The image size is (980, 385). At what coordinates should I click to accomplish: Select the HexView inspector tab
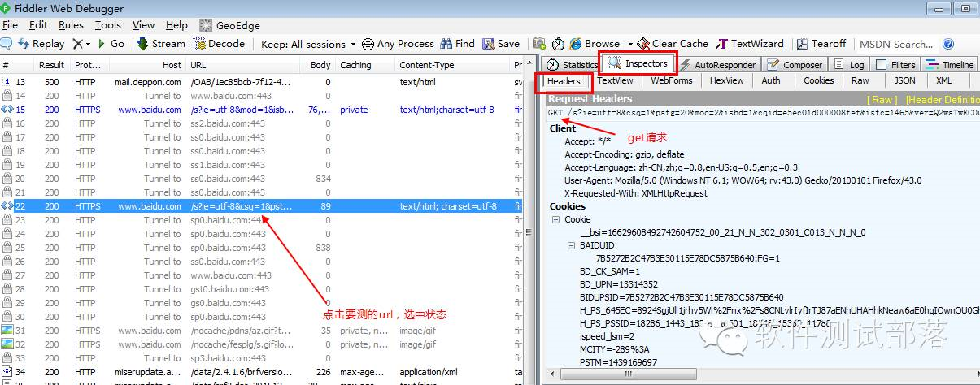tap(726, 80)
